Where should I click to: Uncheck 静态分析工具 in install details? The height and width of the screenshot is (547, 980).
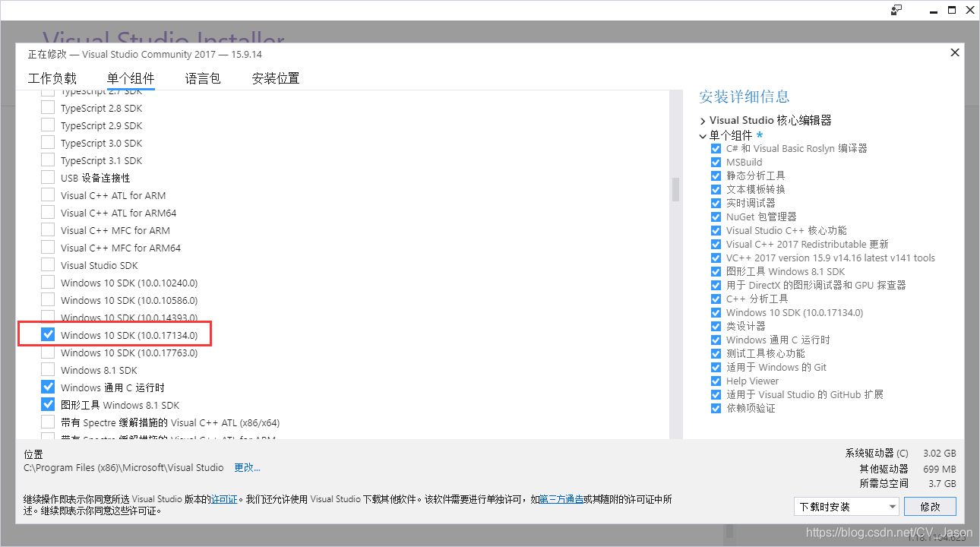point(716,176)
